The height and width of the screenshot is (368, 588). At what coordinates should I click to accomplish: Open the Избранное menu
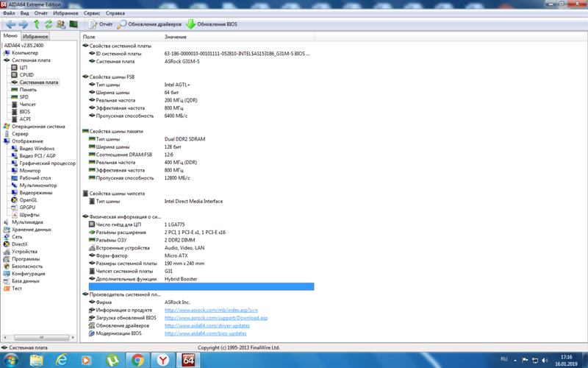tap(65, 13)
